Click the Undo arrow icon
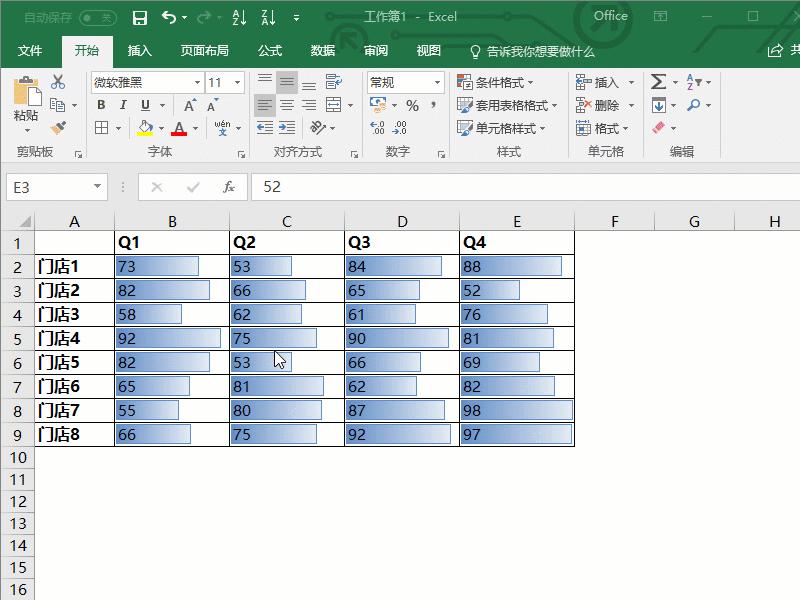This screenshot has height=600, width=800. [169, 18]
